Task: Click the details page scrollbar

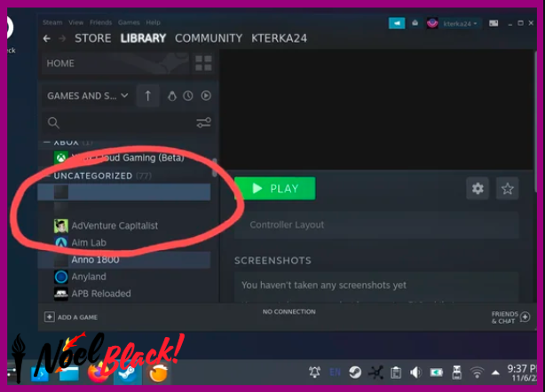Action: 535,121
